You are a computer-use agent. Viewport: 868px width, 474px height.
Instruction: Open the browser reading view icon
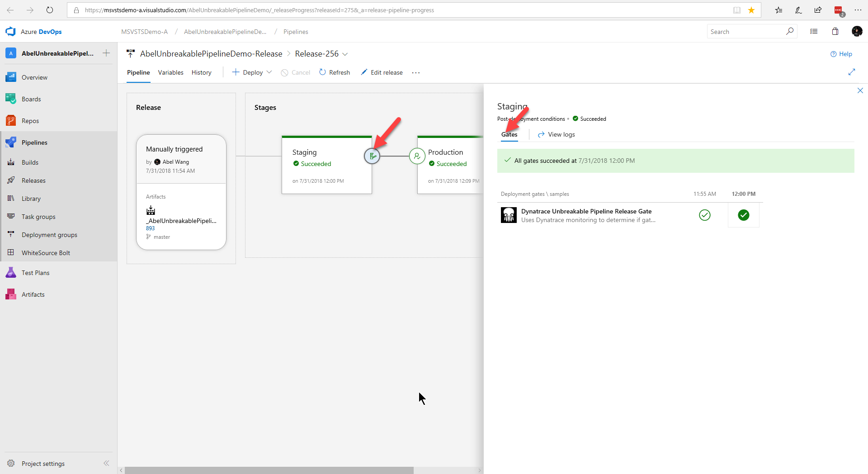(x=737, y=10)
